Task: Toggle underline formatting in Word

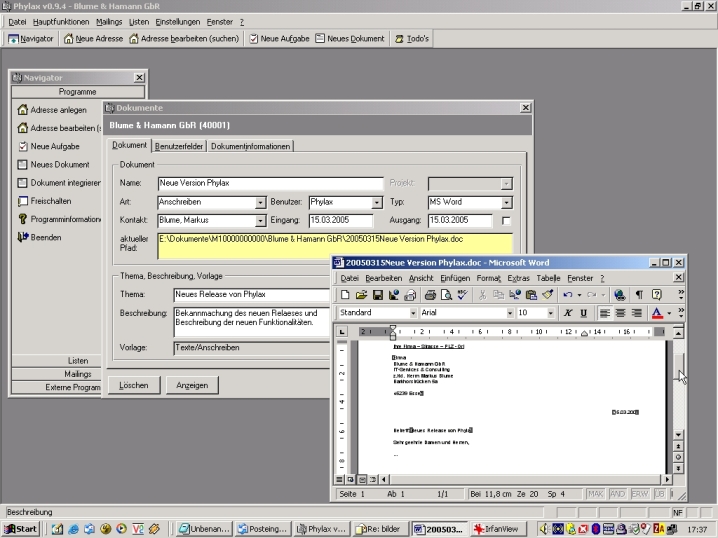Action: pyautogui.click(x=584, y=313)
